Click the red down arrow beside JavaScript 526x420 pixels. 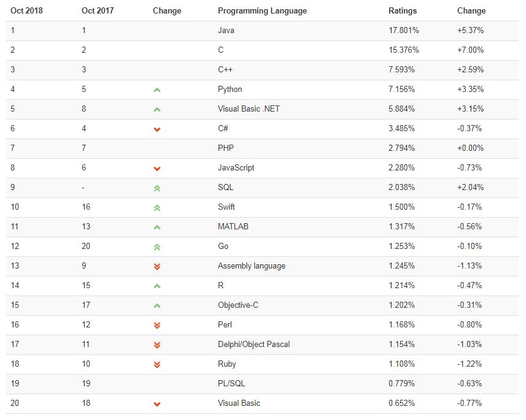click(x=157, y=168)
